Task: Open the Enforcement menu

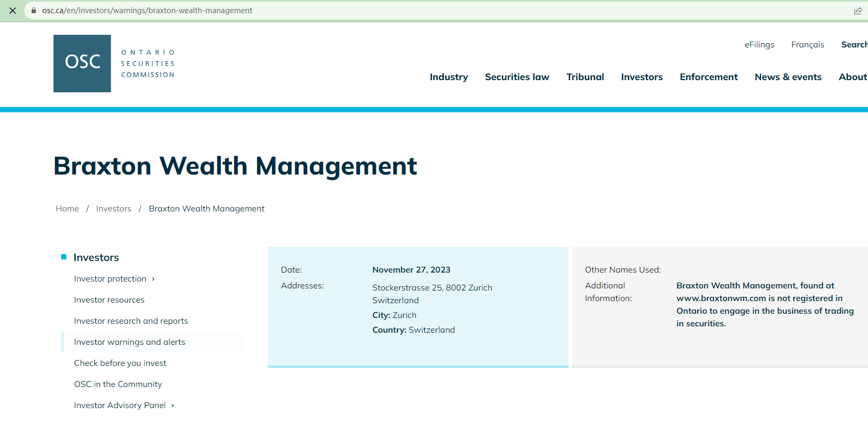Action: click(709, 77)
